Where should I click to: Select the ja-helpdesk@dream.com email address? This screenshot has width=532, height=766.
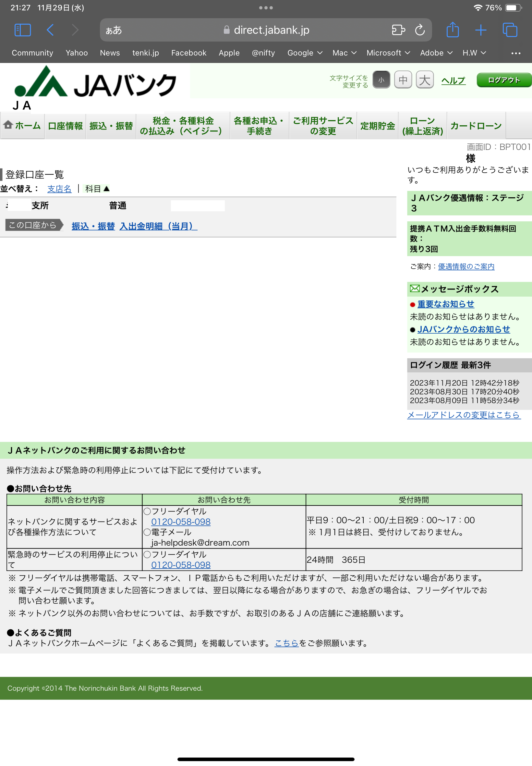coord(200,543)
